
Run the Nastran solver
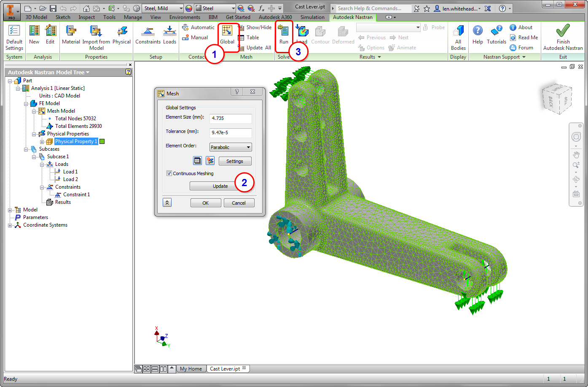pyautogui.click(x=284, y=35)
